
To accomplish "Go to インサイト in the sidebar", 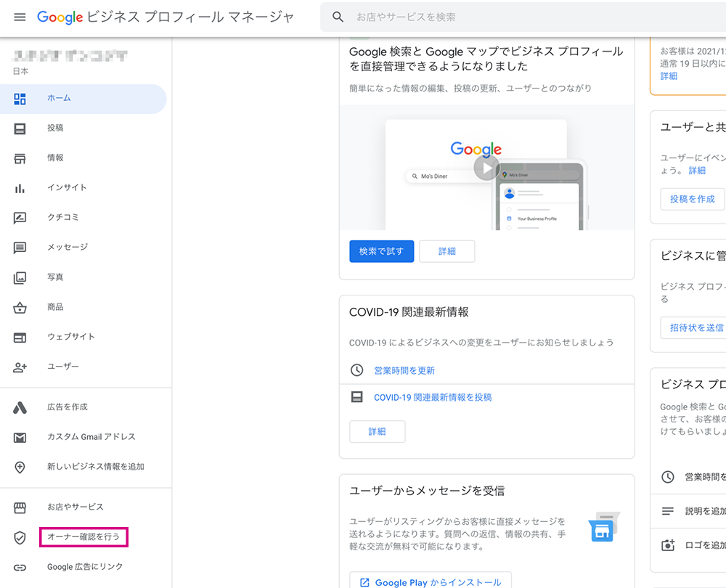I will [83, 187].
